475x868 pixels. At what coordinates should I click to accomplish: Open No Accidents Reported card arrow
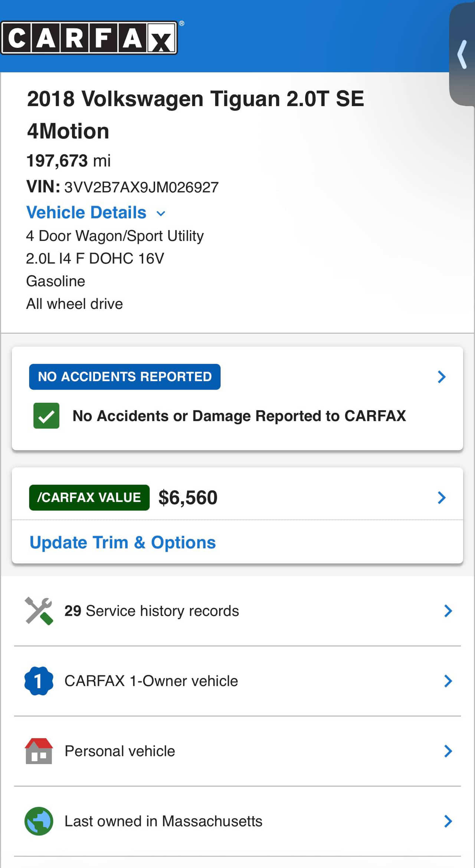click(x=442, y=377)
